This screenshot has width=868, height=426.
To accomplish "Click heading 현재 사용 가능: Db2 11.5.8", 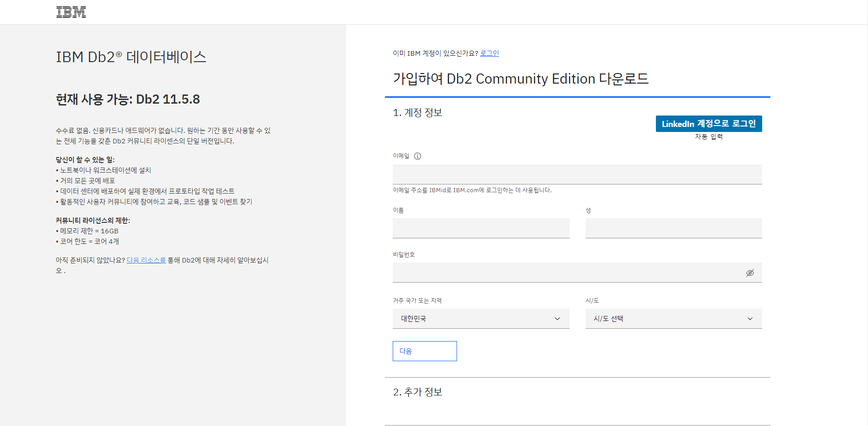I will point(128,99).
